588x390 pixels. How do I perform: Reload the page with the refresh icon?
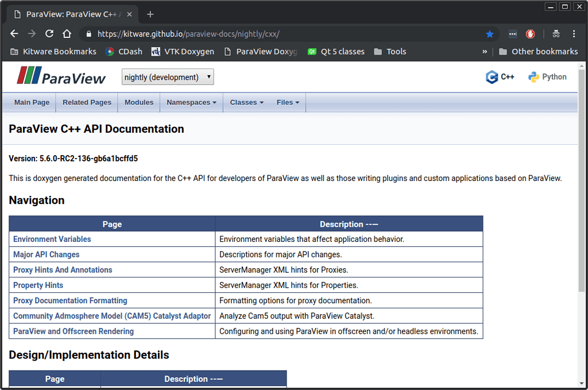(49, 34)
